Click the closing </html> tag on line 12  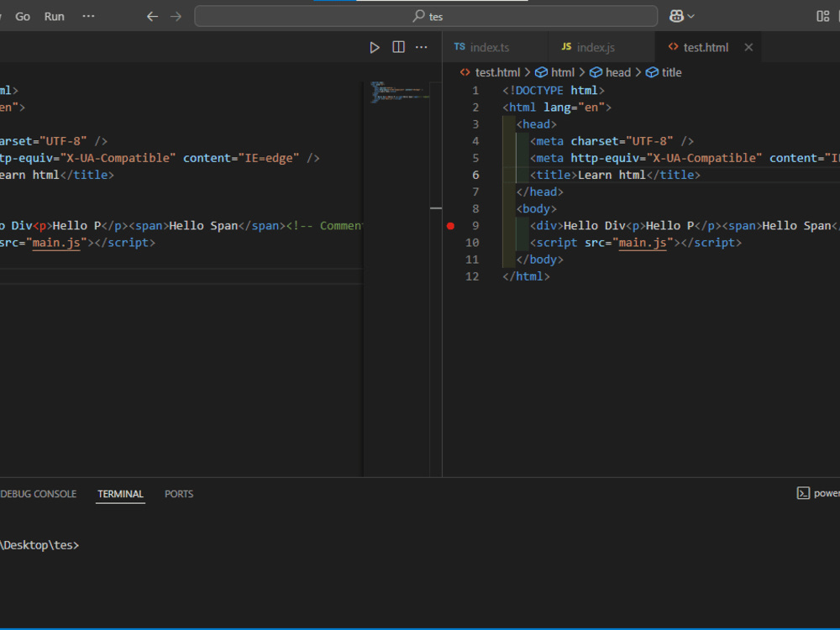coord(526,276)
